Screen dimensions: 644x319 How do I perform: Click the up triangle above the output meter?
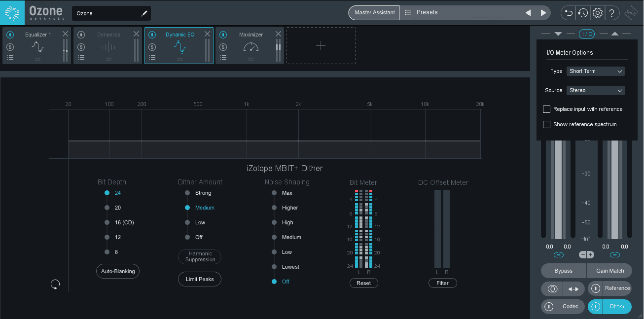pyautogui.click(x=614, y=34)
